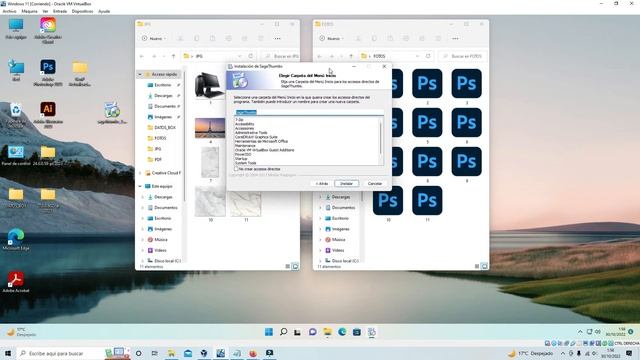The width and height of the screenshot is (640, 360).
Task: Open the Entrada menu of VirtualBox
Action: click(60, 11)
